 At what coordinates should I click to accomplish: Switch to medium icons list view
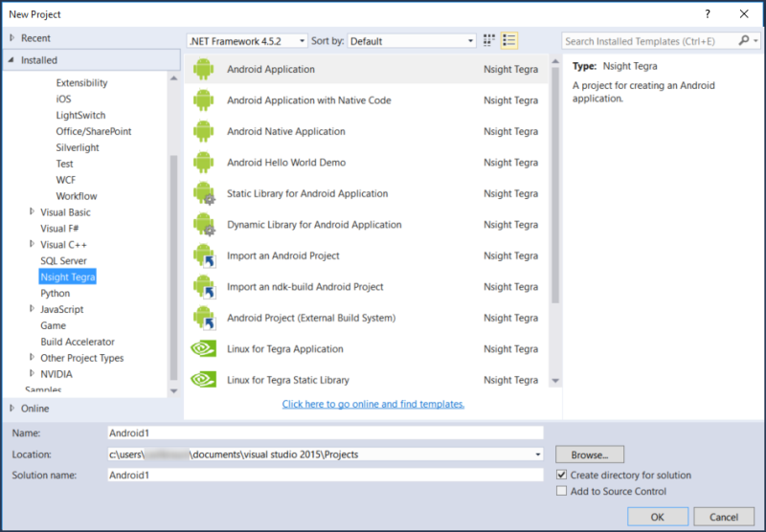point(509,40)
